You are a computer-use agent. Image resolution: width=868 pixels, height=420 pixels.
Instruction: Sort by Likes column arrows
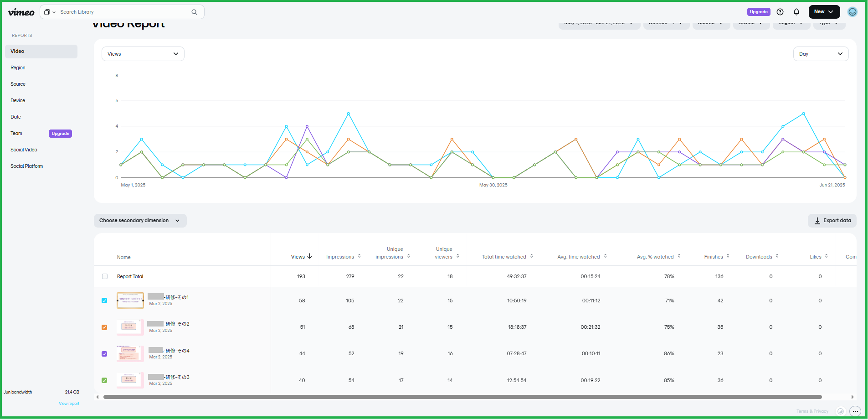pyautogui.click(x=827, y=256)
